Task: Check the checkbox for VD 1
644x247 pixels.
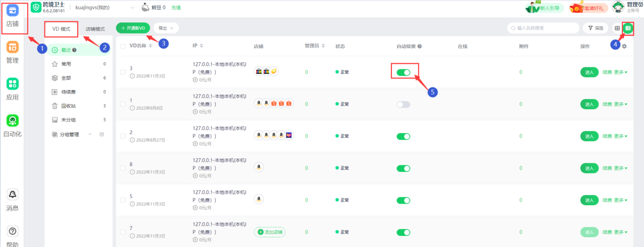Action: (122, 104)
